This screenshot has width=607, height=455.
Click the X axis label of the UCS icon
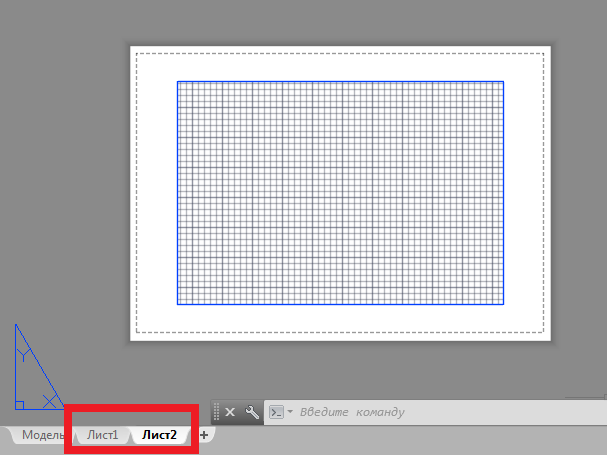(48, 401)
